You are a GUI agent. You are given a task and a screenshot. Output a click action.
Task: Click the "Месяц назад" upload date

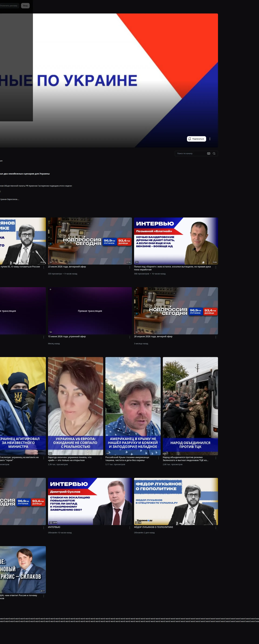tap(54, 343)
